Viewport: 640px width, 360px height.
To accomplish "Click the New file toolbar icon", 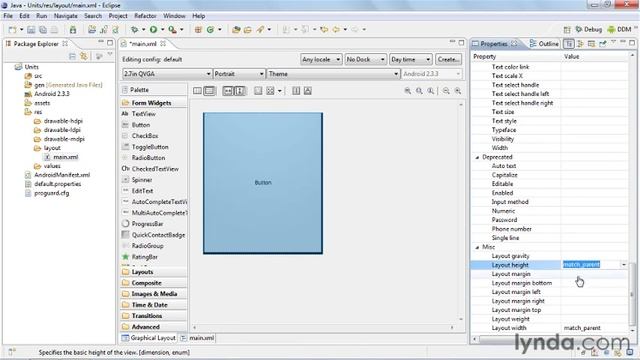I will pos(13,29).
